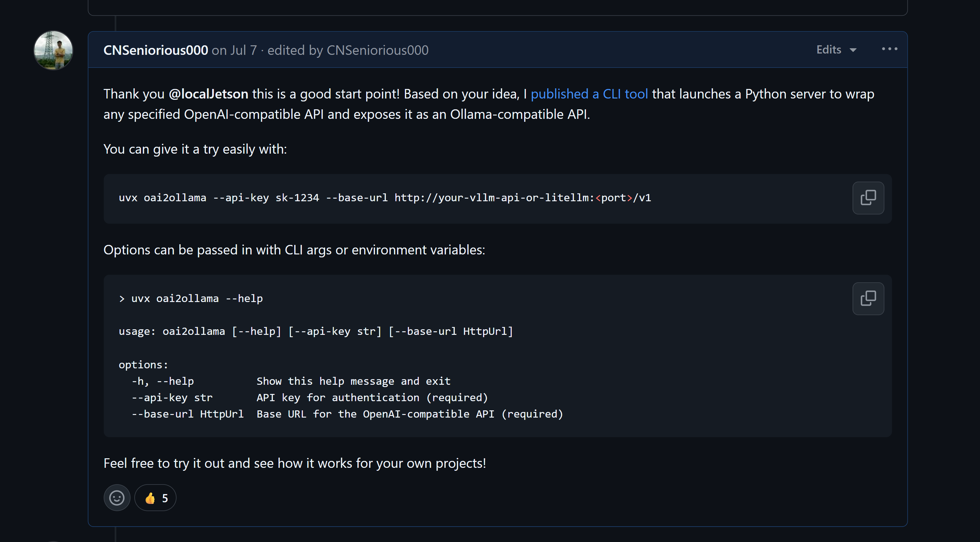Toggle the thumbs up reaction with 5 votes
This screenshot has height=542, width=980.
coord(155,497)
